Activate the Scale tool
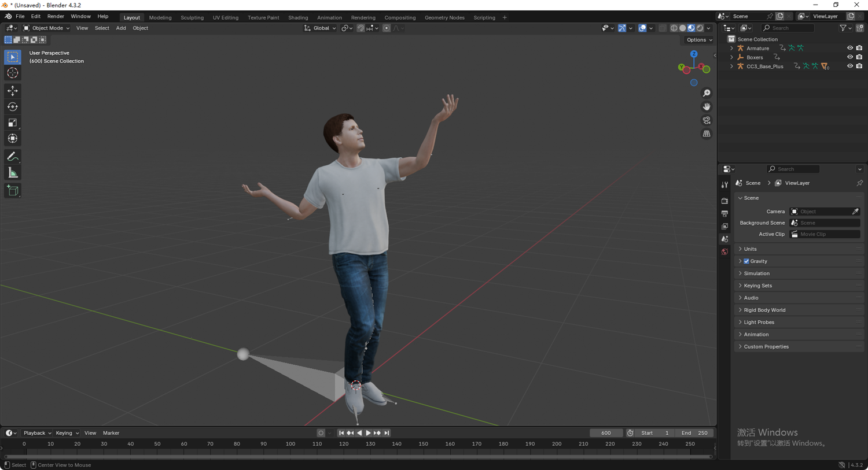The height and width of the screenshot is (470, 868). click(13, 123)
